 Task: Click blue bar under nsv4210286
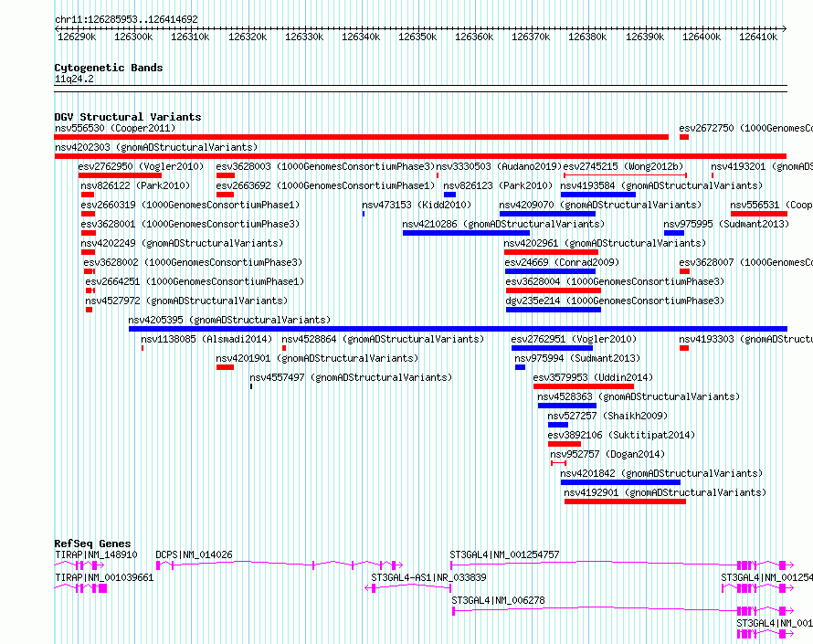point(466,233)
